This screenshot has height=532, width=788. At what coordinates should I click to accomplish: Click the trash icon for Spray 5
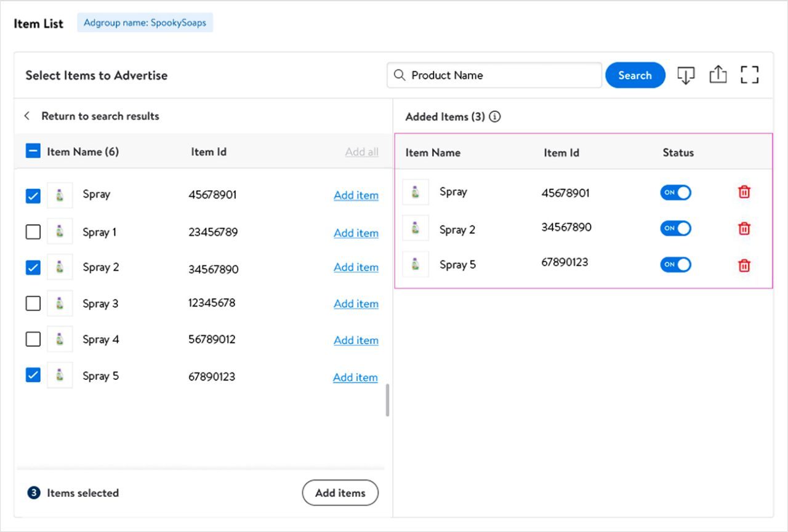click(744, 265)
